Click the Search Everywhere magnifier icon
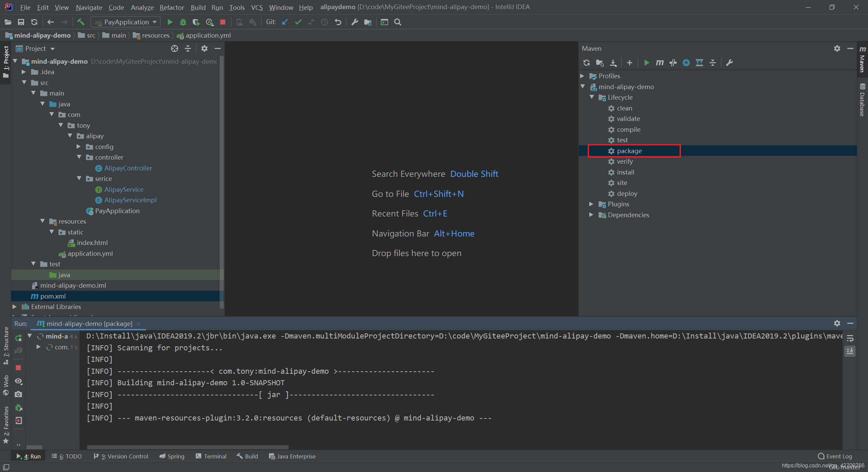 (x=398, y=22)
